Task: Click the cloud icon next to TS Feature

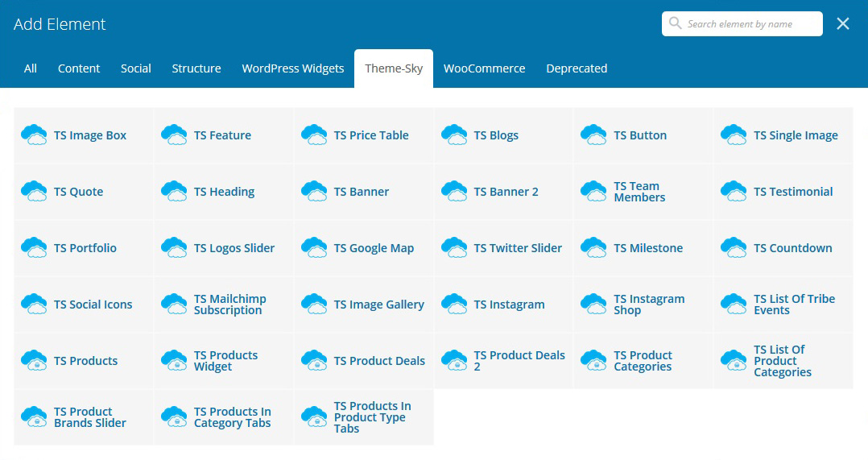Action: pos(174,135)
